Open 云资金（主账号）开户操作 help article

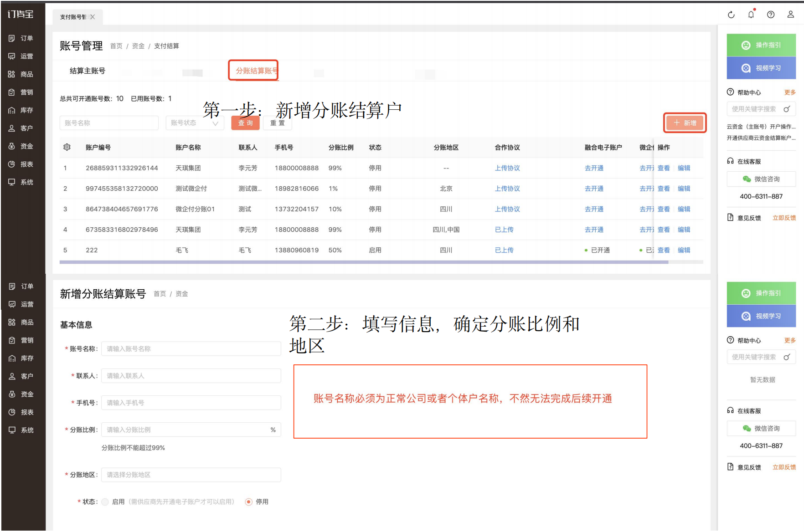(761, 127)
